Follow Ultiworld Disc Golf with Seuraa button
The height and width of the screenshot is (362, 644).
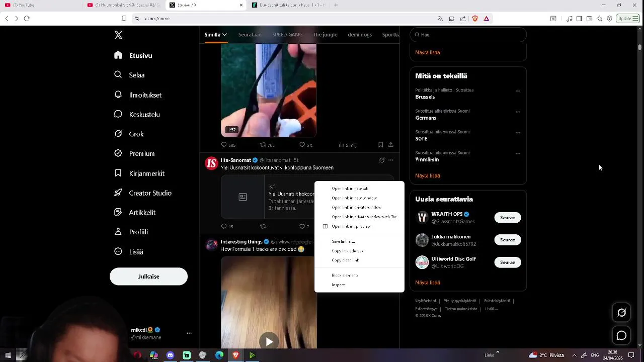point(508,262)
